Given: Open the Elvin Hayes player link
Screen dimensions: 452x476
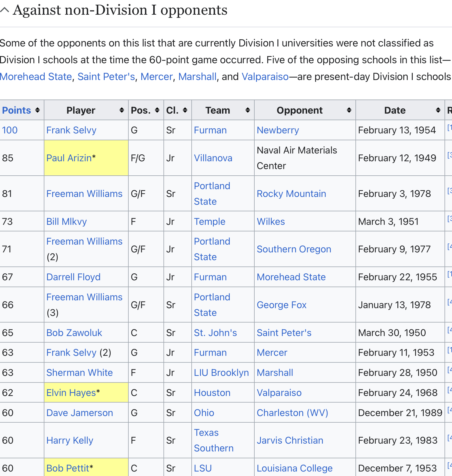Looking at the screenshot, I should coord(71,393).
